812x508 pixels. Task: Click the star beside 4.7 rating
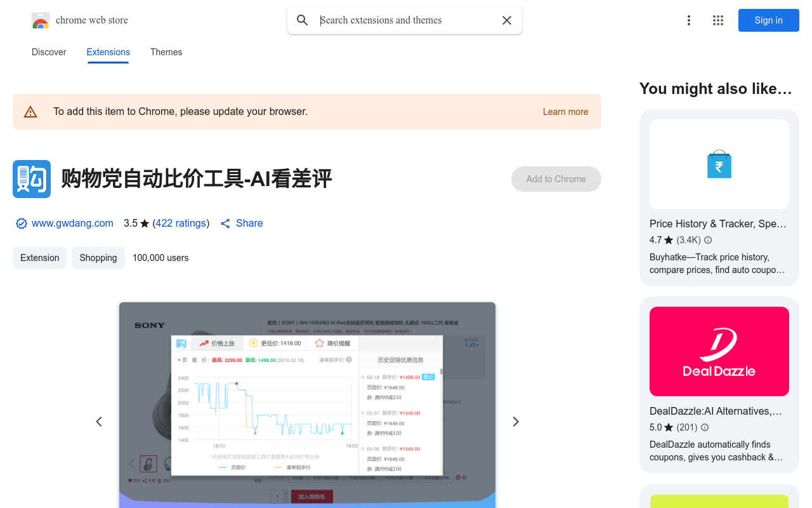coord(669,240)
